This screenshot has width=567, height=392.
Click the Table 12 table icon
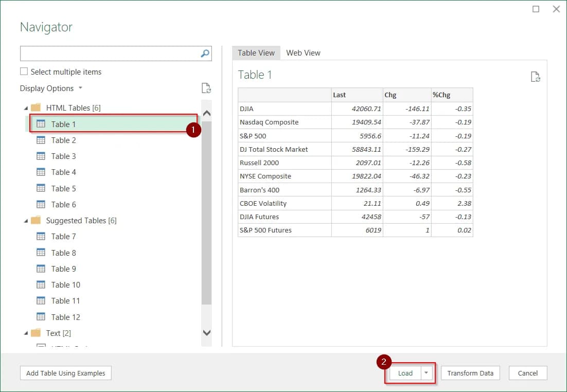coord(41,317)
